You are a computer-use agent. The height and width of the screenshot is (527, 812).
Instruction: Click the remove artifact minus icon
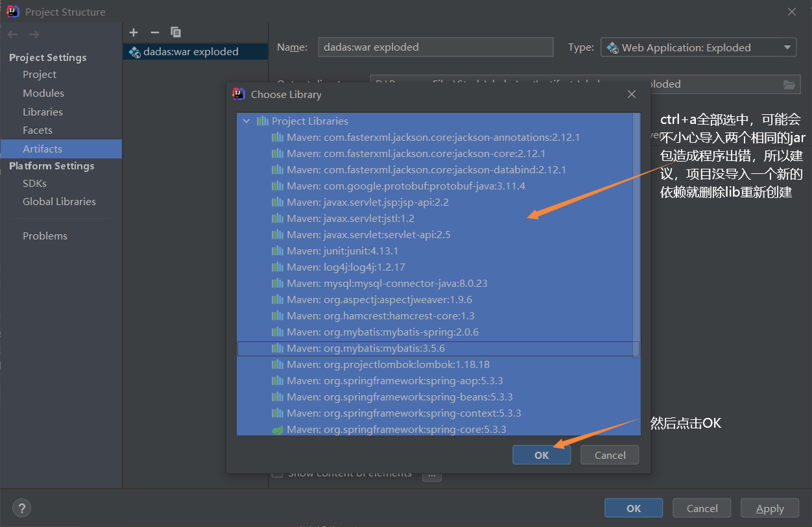pos(154,32)
